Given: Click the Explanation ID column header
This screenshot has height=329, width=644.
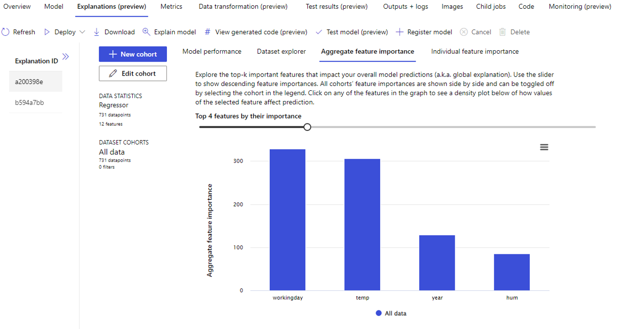Looking at the screenshot, I should (37, 61).
